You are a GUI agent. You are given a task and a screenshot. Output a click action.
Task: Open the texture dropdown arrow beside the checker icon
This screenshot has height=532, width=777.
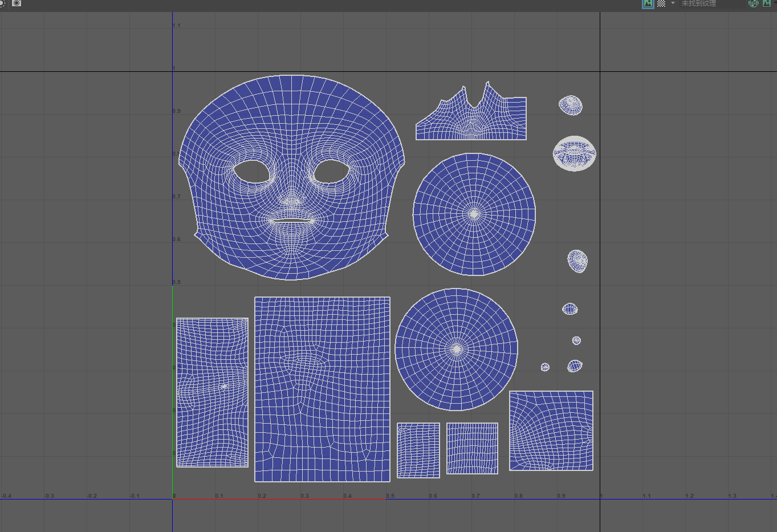[x=673, y=3]
